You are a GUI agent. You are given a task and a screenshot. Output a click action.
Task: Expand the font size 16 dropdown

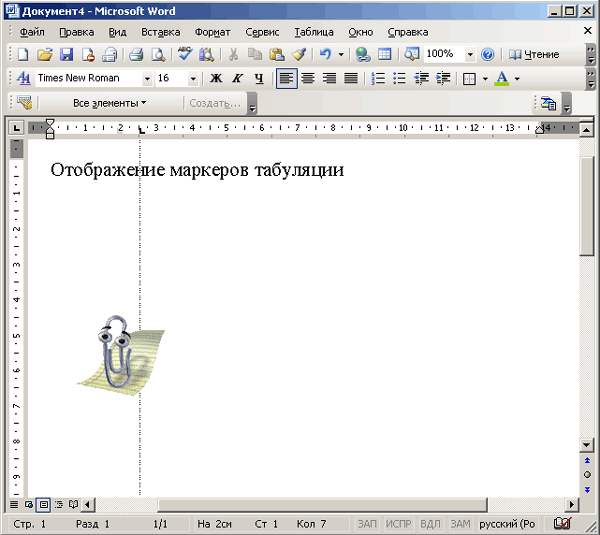pyautogui.click(x=193, y=79)
